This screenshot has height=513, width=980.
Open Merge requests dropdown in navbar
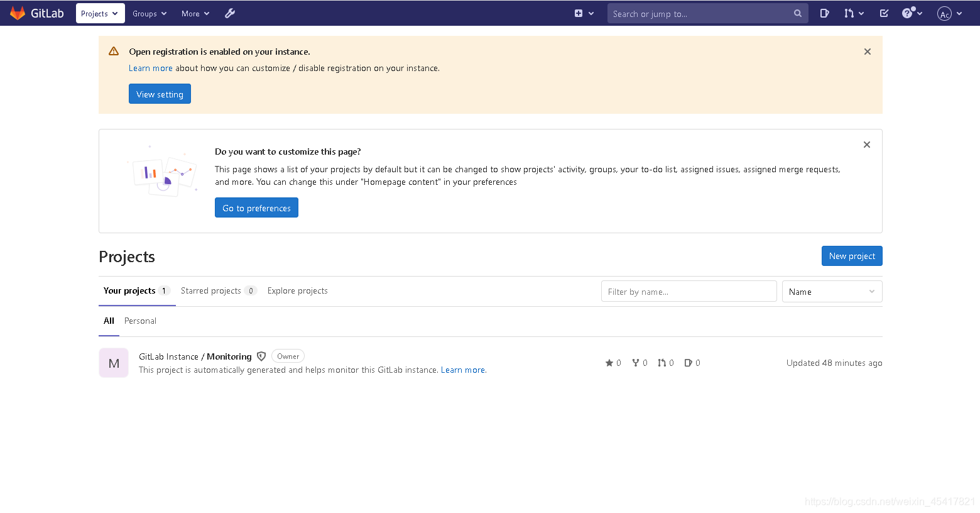(x=854, y=13)
